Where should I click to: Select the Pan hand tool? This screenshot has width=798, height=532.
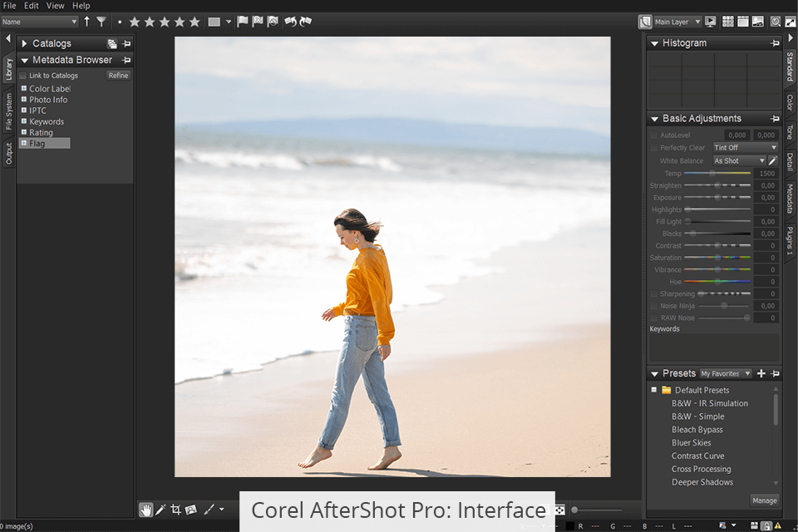[x=146, y=510]
